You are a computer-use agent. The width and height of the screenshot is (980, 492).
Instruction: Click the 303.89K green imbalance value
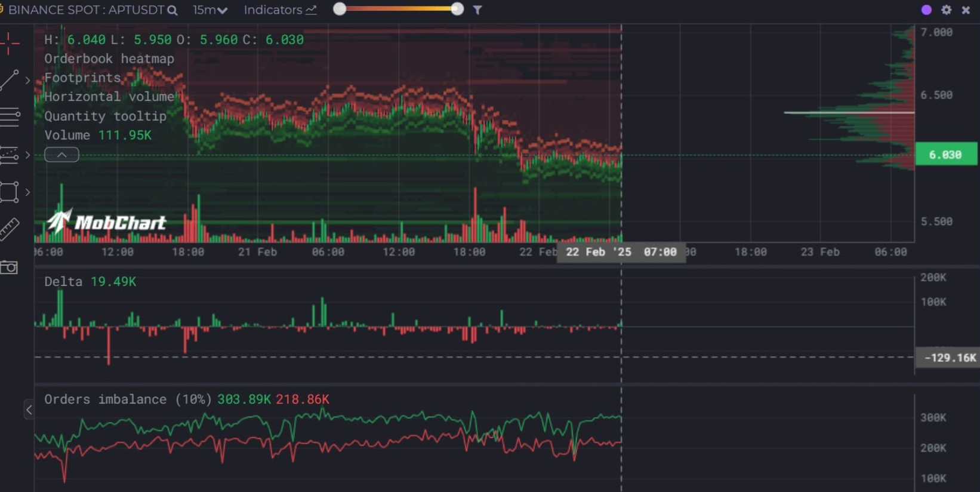244,399
